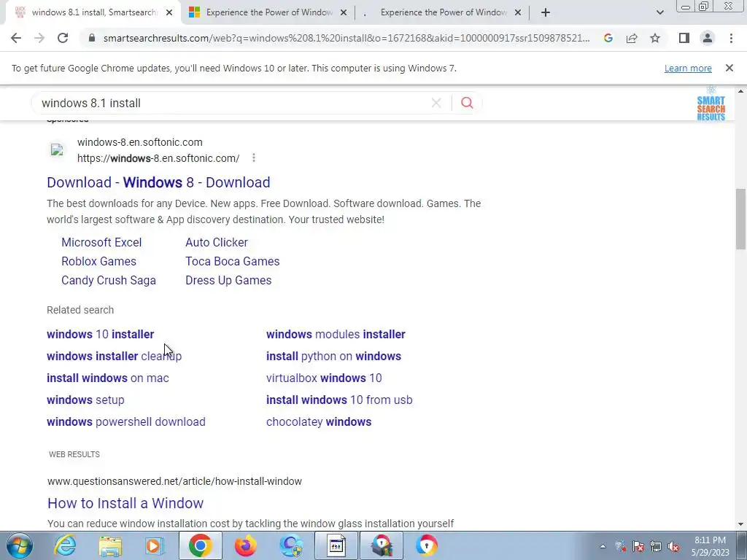Click the page vertical scrollbar thumb
Screen dimensions: 747x560
click(740, 219)
